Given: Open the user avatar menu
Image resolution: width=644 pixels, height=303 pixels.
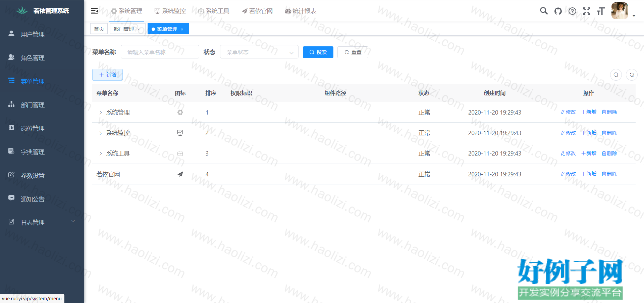Looking at the screenshot, I should point(620,11).
